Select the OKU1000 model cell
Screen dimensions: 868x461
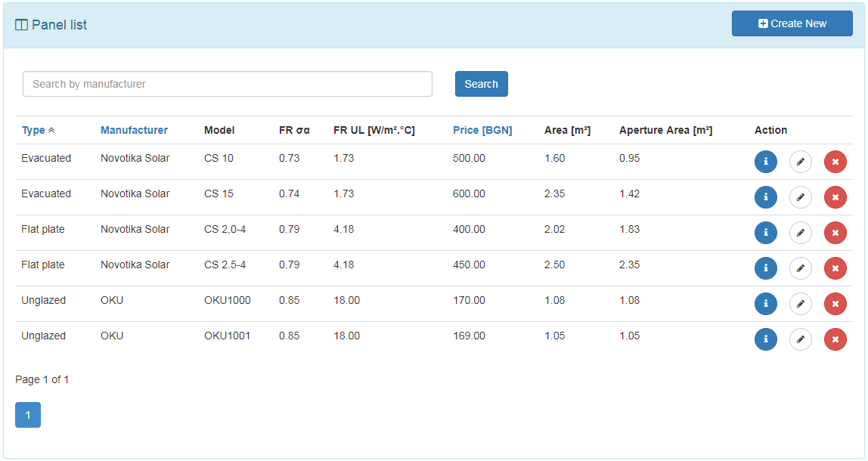[227, 300]
